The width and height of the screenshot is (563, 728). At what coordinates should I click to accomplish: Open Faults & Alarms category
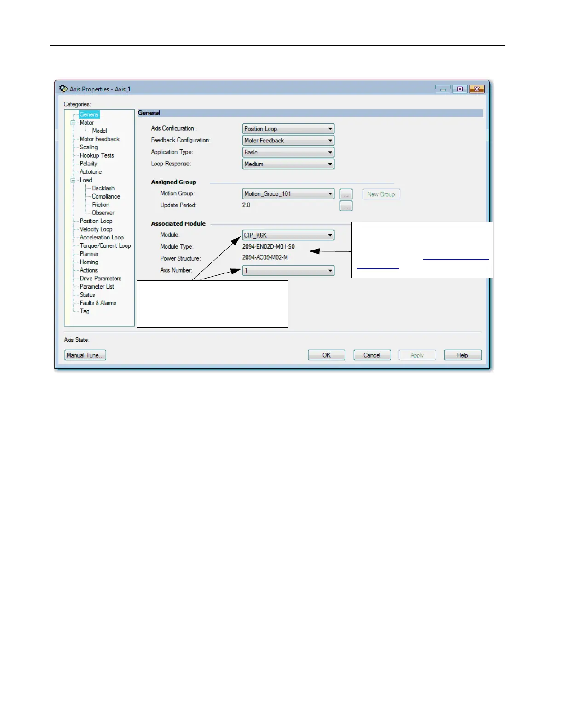pos(98,303)
